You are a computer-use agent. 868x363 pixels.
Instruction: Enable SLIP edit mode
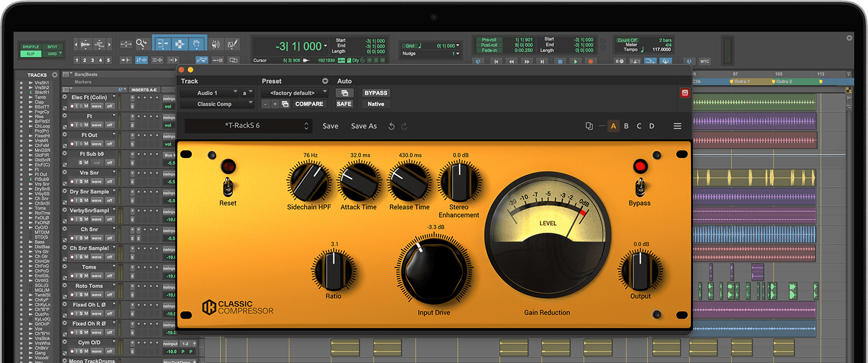(x=30, y=54)
